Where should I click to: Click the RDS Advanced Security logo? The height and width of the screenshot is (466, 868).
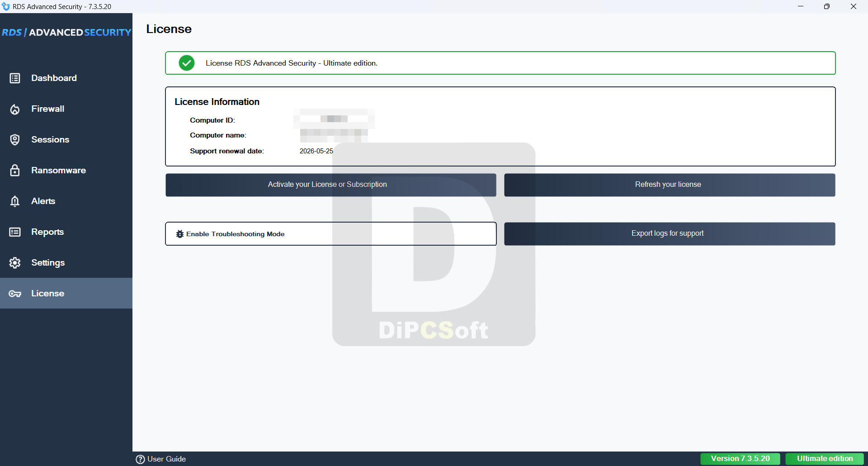(x=66, y=33)
